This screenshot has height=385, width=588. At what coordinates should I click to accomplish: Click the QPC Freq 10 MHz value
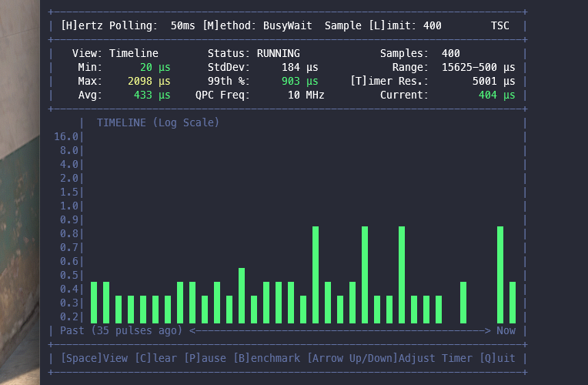pos(306,95)
